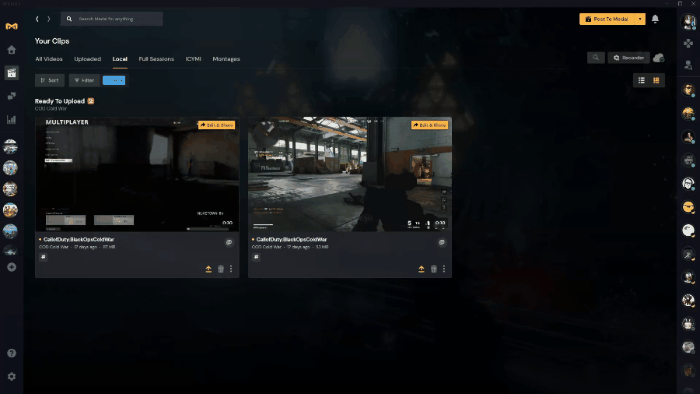Image resolution: width=700 pixels, height=394 pixels.
Task: Select the Local tab
Action: 120,59
